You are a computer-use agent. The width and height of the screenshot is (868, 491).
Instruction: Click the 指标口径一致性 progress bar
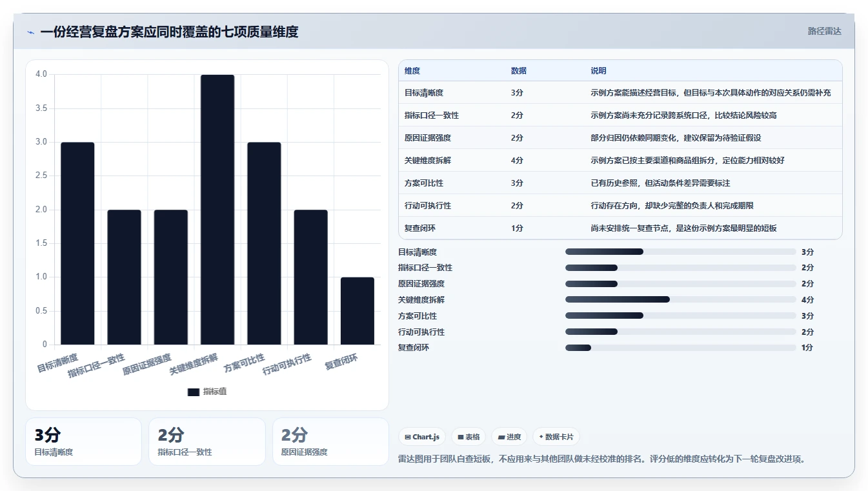tap(681, 268)
